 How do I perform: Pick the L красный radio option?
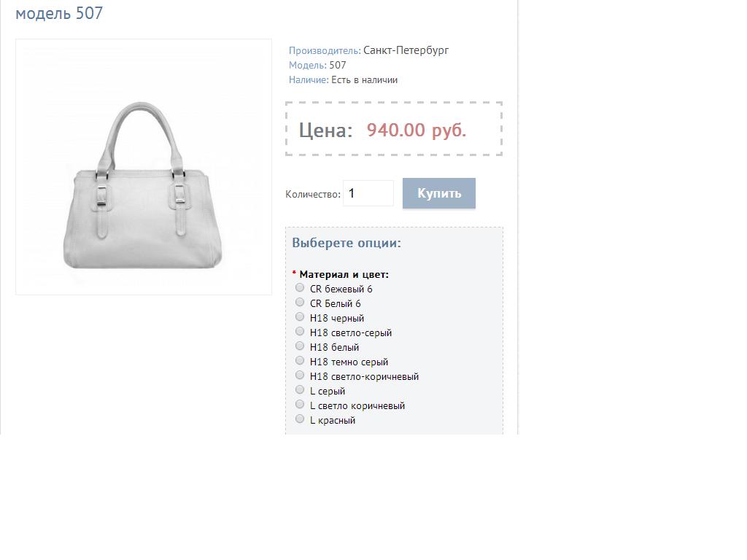tap(300, 419)
